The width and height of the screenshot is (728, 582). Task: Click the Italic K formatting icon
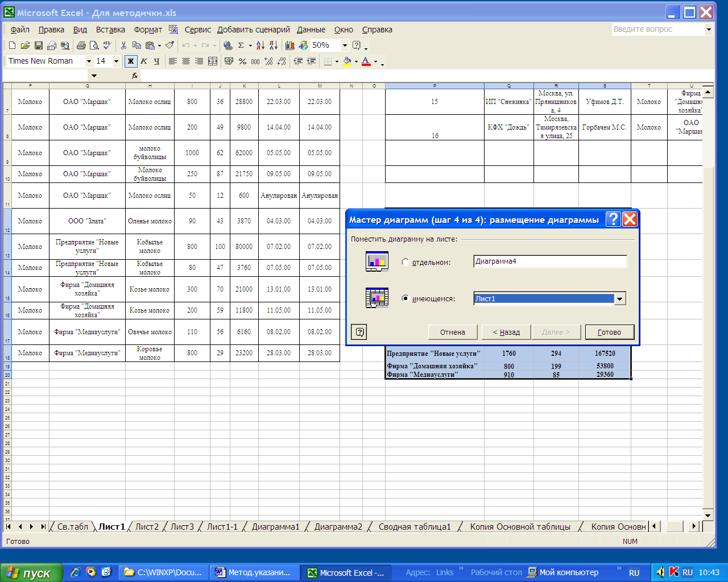pos(144,61)
